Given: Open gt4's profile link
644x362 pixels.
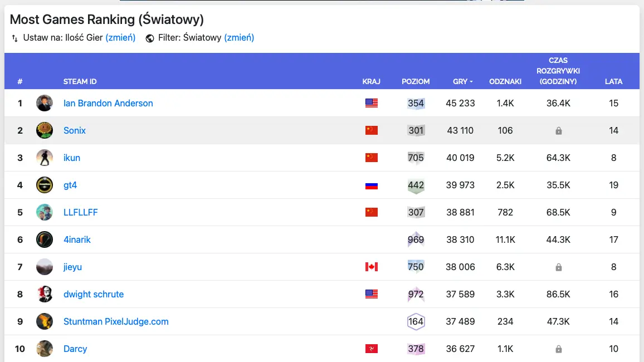Looking at the screenshot, I should pos(70,185).
